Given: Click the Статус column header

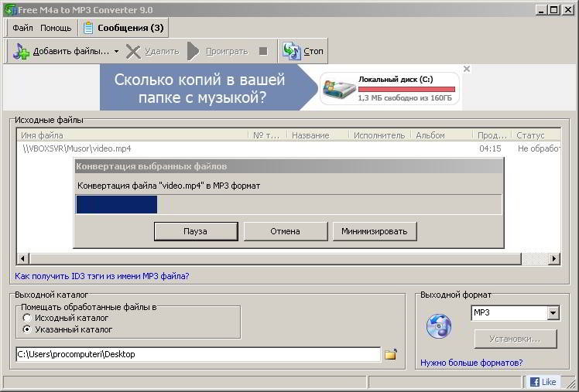Looking at the screenshot, I should pos(536,135).
